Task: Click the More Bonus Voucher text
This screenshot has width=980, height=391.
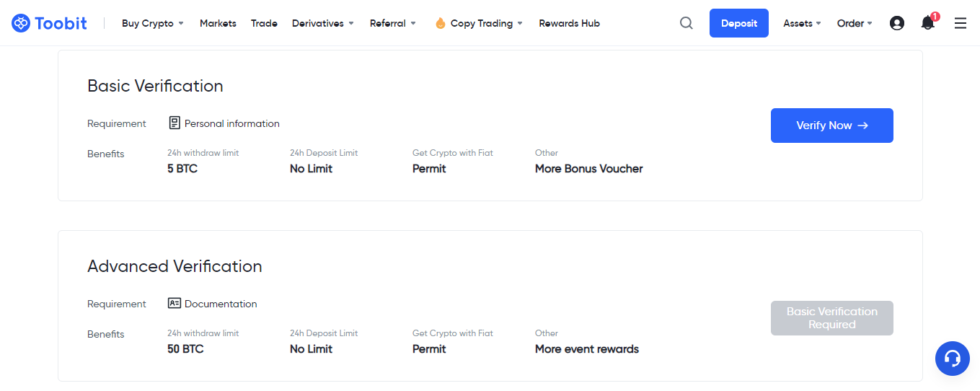Action: tap(589, 169)
